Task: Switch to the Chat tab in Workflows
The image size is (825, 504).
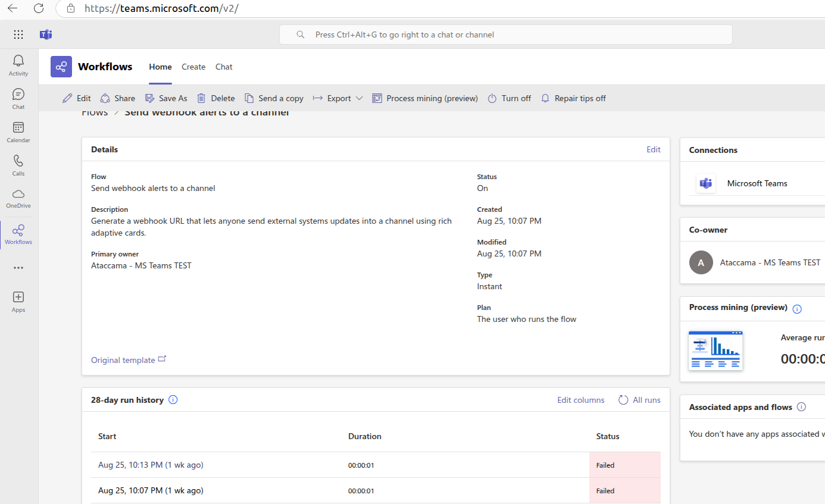Action: [224, 67]
